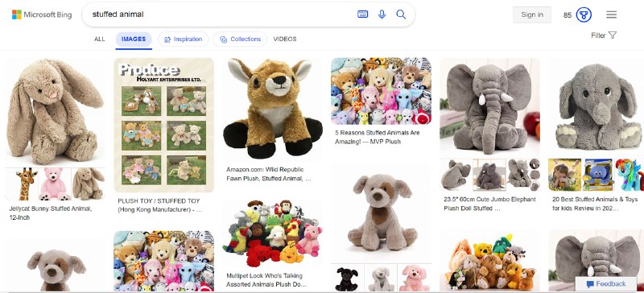Screen dimensions: 644x293
Task: Open the Jellycat bunny large image
Action: [x=55, y=112]
